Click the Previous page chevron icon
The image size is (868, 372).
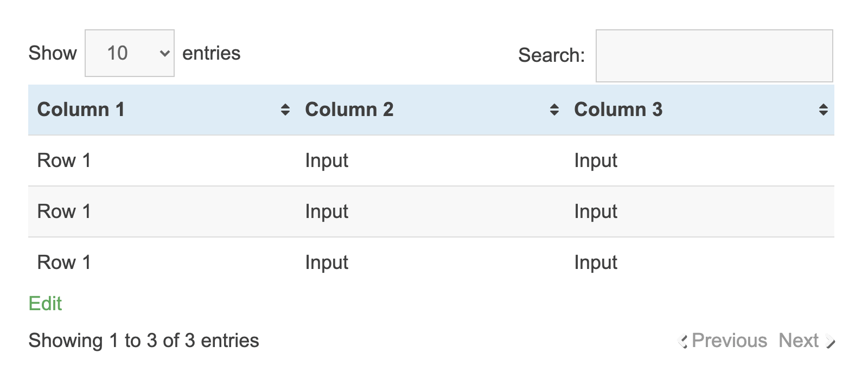683,341
